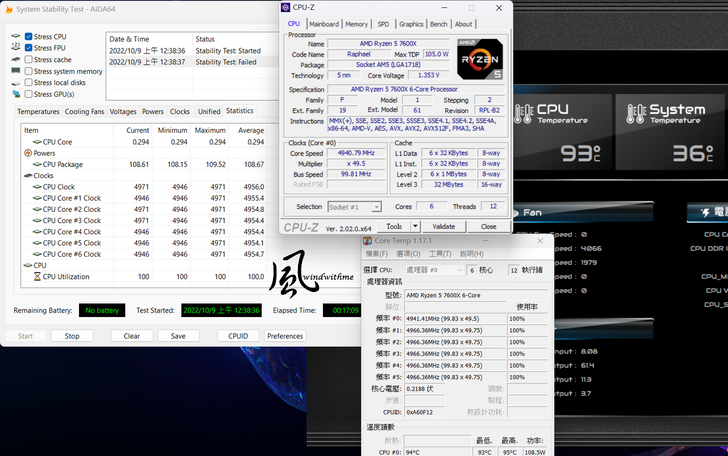The image size is (728, 456).
Task: Click the AIDA64 flame icon in title bar
Action: pyautogui.click(x=8, y=9)
